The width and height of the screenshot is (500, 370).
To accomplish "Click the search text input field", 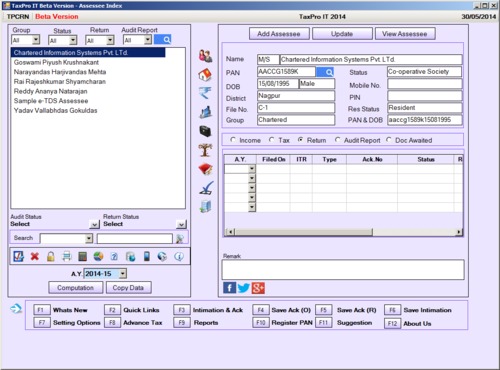I will pyautogui.click(x=135, y=238).
